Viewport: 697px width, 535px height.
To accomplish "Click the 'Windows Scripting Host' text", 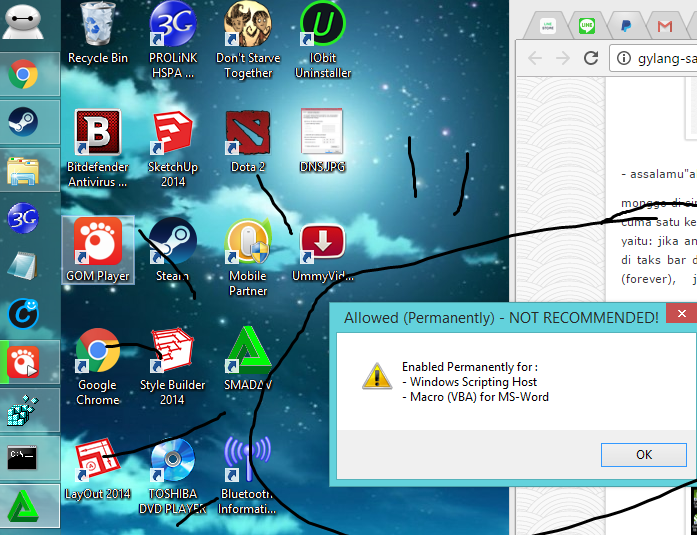I will (473, 382).
